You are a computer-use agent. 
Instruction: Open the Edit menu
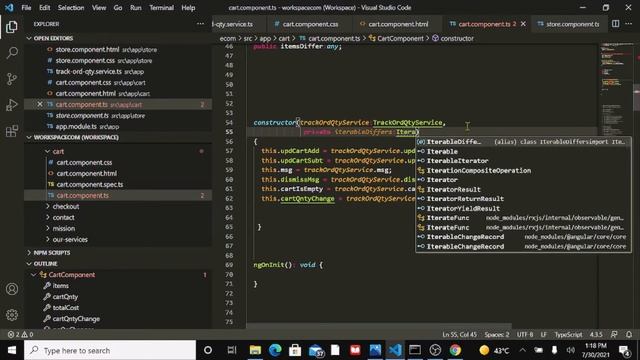(x=44, y=8)
